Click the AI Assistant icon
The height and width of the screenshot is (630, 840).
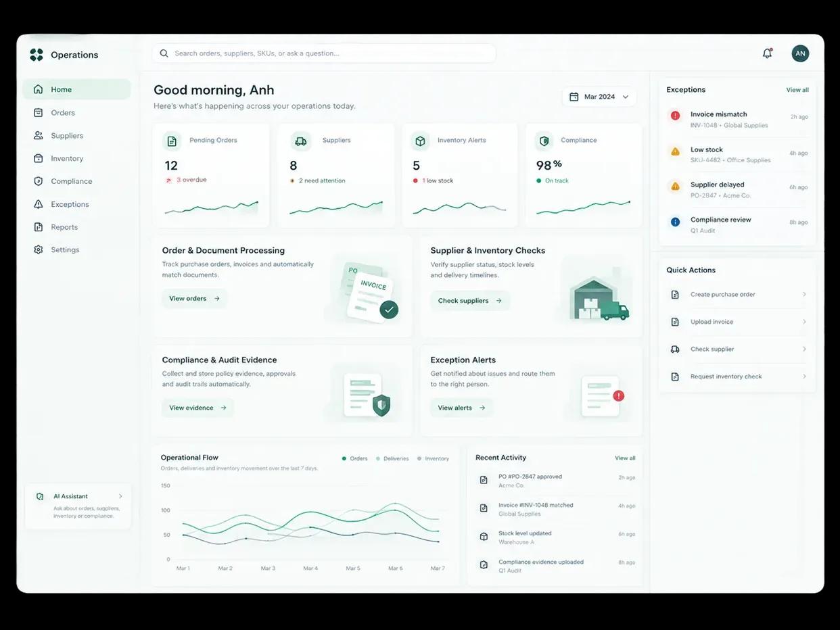click(40, 497)
